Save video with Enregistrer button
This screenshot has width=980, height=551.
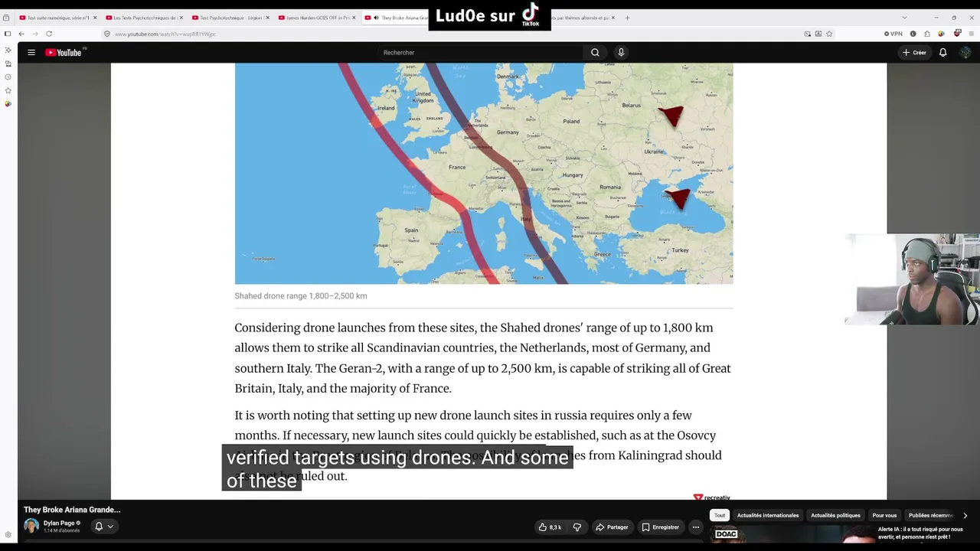point(660,527)
